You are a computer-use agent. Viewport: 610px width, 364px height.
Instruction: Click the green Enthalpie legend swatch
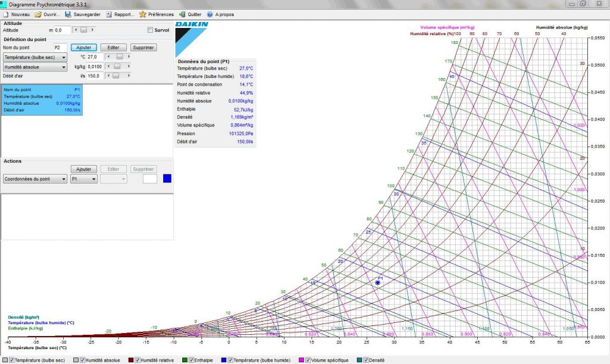[185, 360]
